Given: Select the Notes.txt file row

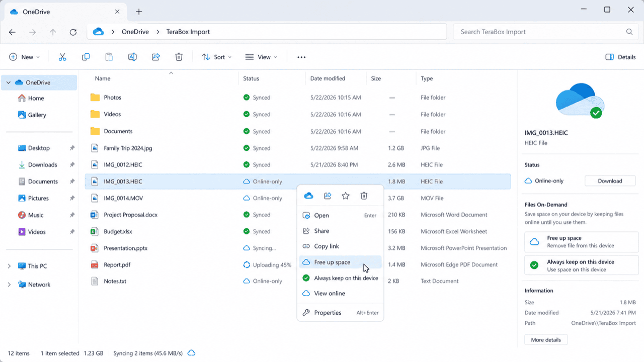Looking at the screenshot, I should coord(298,281).
